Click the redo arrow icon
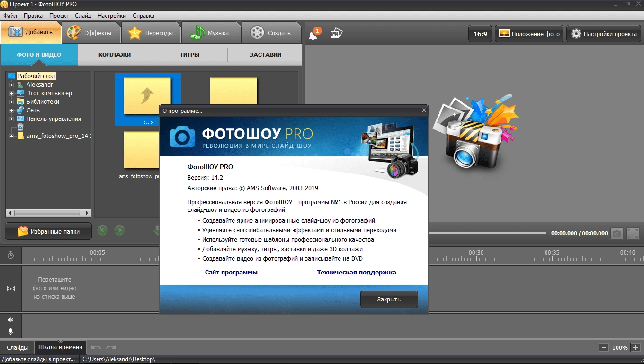Image resolution: width=644 pixels, height=364 pixels. pos(111,347)
